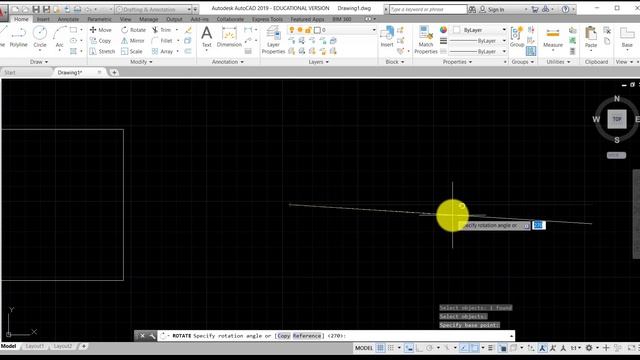Viewport: 640px width, 360px height.
Task: Toggle 2D object snap in status bar
Action: click(475, 348)
